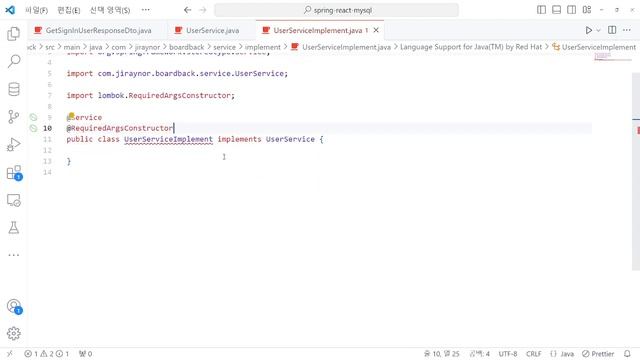Open the Database view in activity bar
Viewport: 640px width, 360px height.
[x=13, y=89]
